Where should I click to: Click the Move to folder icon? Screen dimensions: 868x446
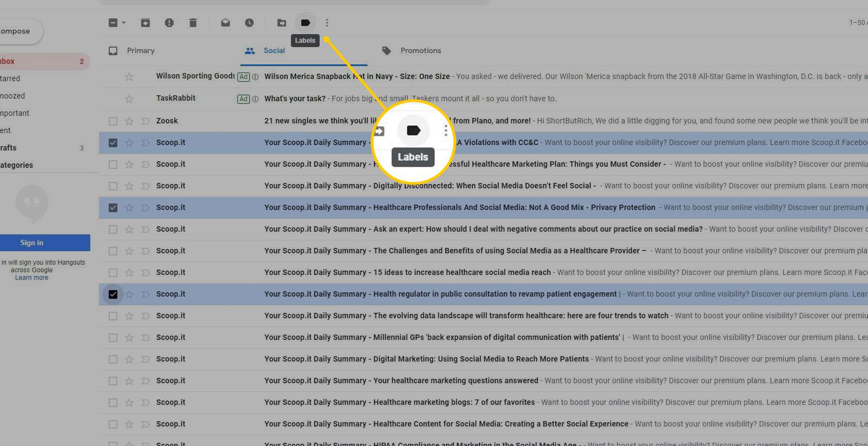pos(282,23)
